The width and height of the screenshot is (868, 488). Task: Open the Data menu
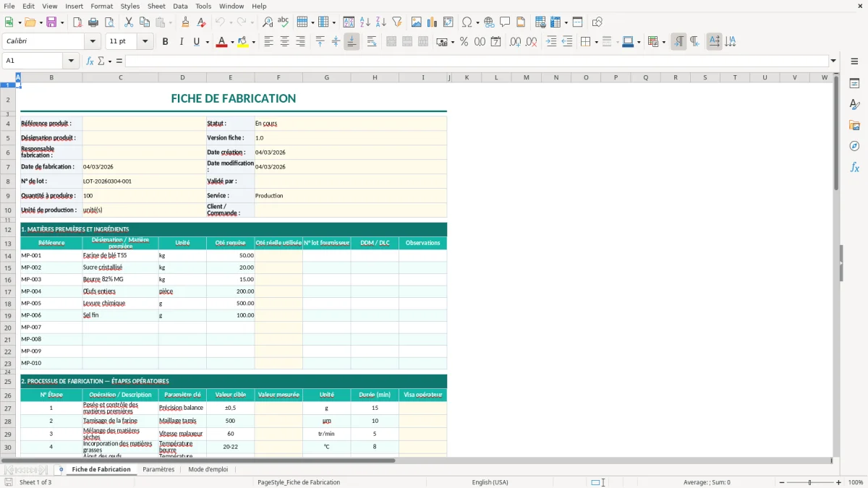(180, 6)
